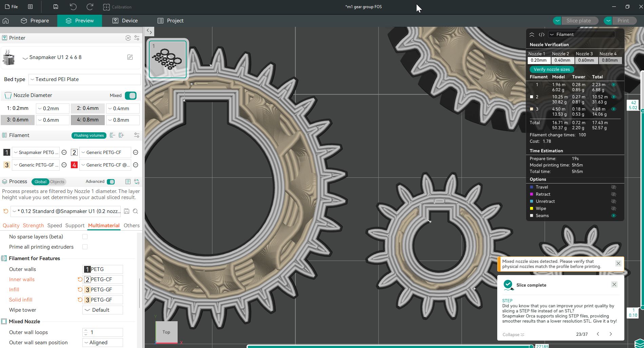Edit the Snapmaker U1 printer preset

[130, 57]
